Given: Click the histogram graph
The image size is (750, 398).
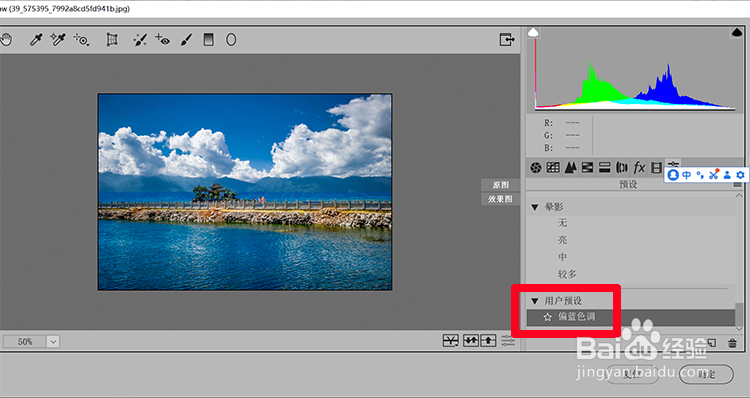Looking at the screenshot, I should click(x=635, y=74).
